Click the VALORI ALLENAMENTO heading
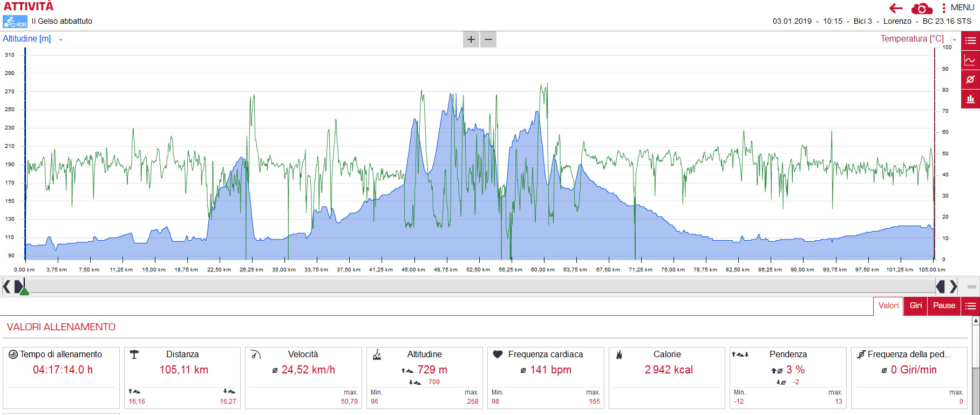Screen dimensions: 980x415 (61, 327)
